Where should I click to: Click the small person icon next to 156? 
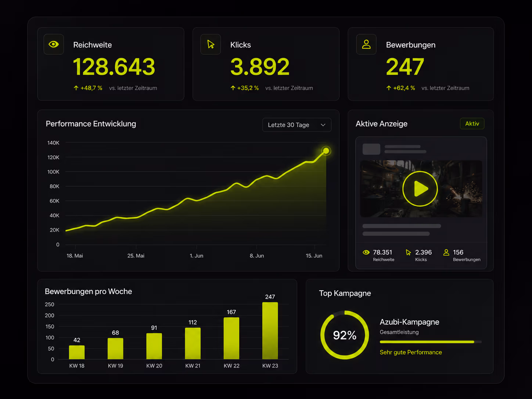pos(446,252)
